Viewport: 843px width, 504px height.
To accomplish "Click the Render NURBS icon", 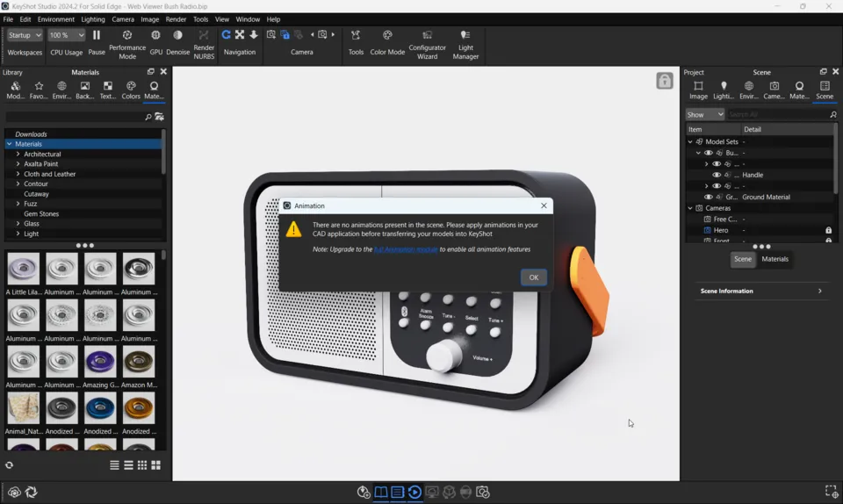I will [x=203, y=35].
